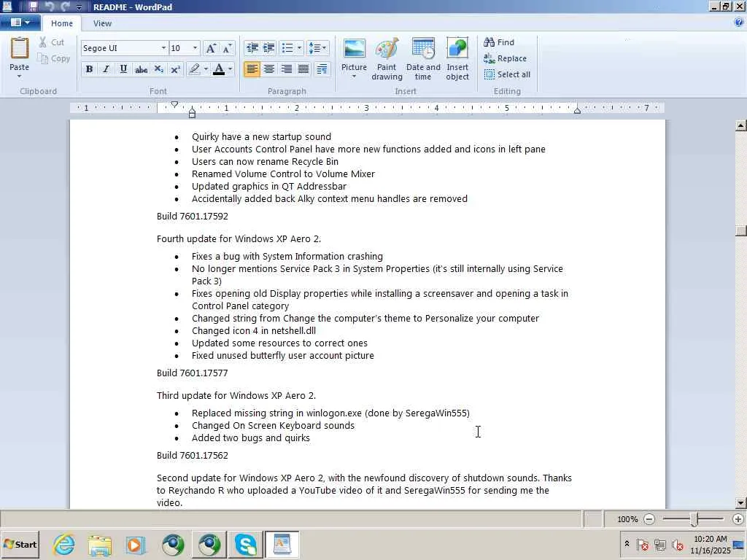Open WordPad Help question mark icon
This screenshot has height=560, width=747.
pos(739,23)
